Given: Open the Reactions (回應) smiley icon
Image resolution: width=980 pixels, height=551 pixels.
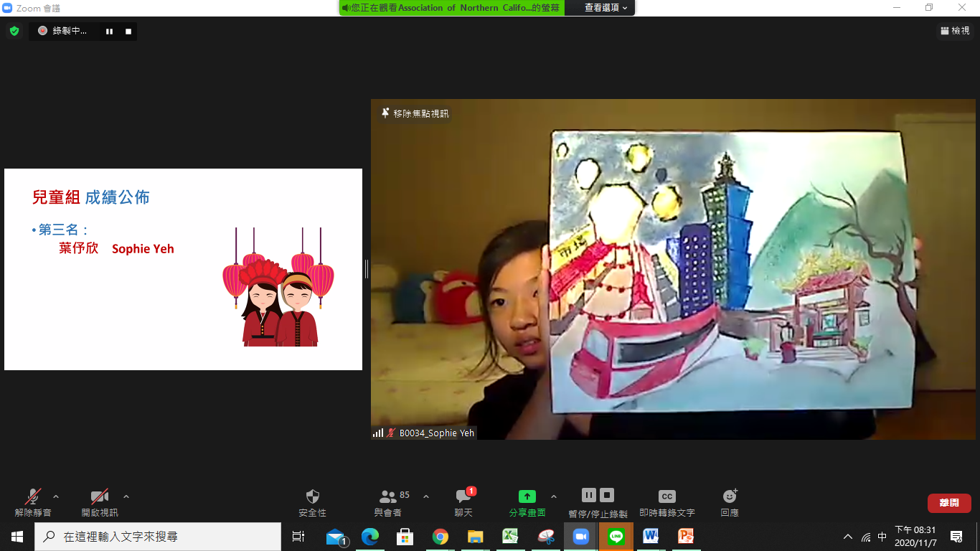Looking at the screenshot, I should 730,496.
